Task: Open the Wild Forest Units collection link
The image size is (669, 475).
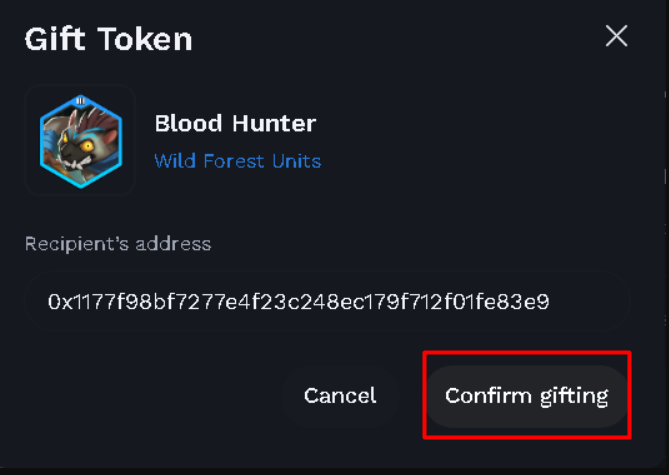Action: (x=238, y=161)
